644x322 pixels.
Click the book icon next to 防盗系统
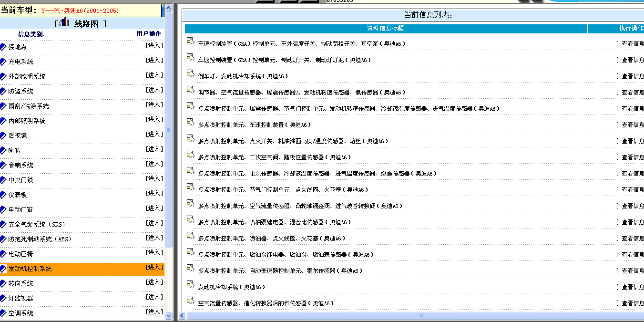click(3, 91)
